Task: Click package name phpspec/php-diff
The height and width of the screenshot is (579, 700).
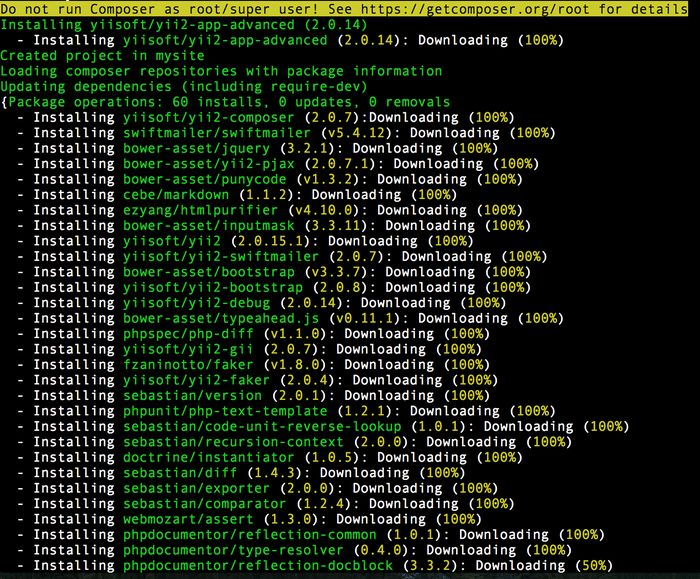Action: [x=188, y=334]
